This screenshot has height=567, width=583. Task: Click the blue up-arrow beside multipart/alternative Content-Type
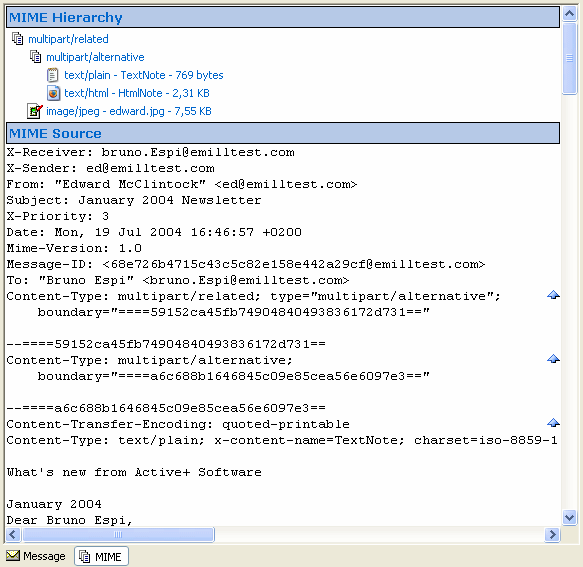click(x=553, y=359)
